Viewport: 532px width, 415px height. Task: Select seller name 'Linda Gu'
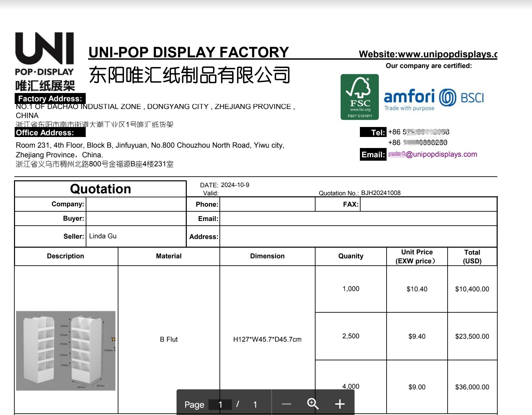pos(103,236)
